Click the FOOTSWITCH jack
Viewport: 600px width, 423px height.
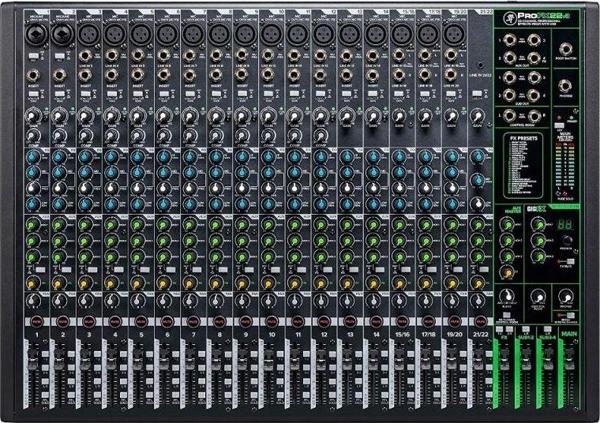coord(566,49)
